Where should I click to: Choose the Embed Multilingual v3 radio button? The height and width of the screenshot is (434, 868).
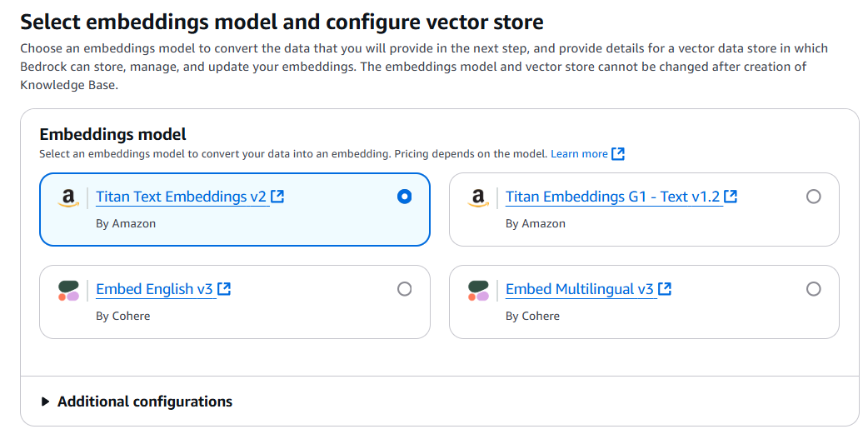[814, 289]
